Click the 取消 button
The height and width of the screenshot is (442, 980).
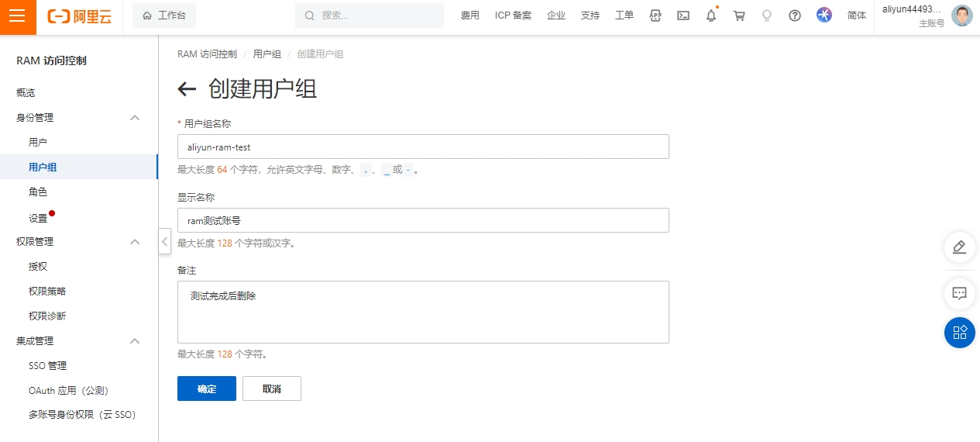[x=271, y=389]
